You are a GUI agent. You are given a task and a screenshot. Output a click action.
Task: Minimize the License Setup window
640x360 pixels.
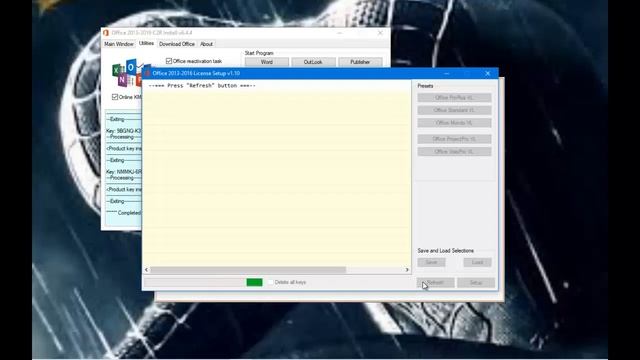click(x=447, y=73)
